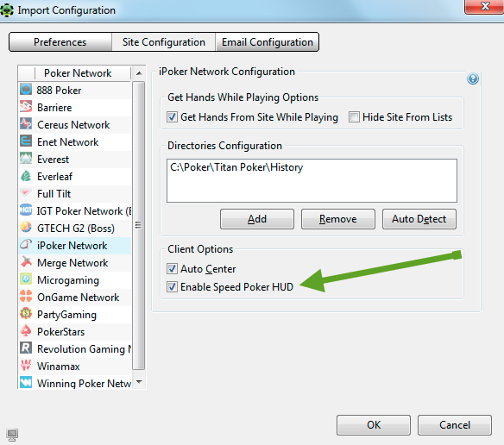Click the PokerStars spade icon

(26, 331)
